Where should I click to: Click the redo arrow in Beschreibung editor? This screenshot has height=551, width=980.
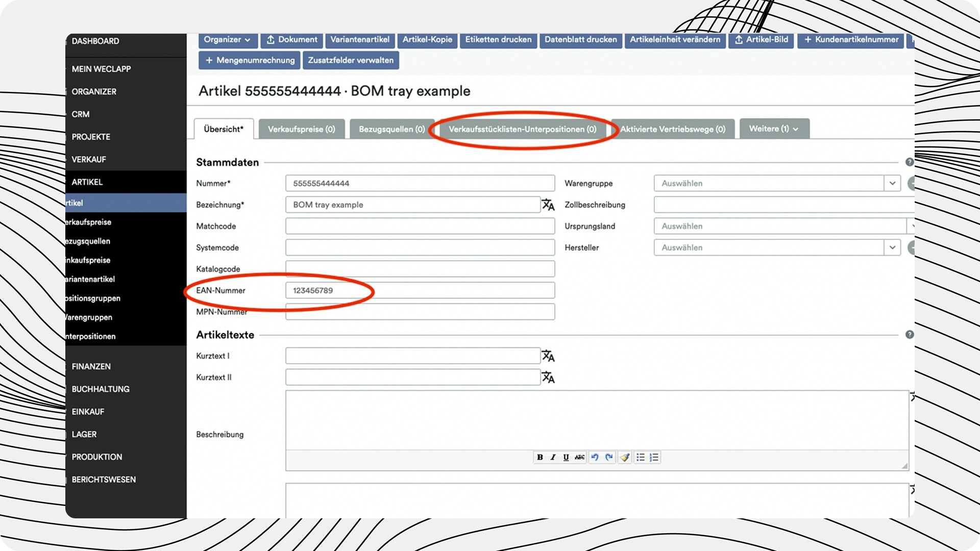coord(608,457)
